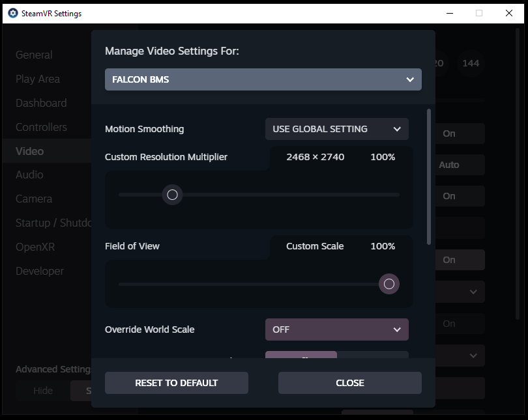Select Hide under Advanced Settings
This screenshot has width=528, height=420.
(x=43, y=391)
